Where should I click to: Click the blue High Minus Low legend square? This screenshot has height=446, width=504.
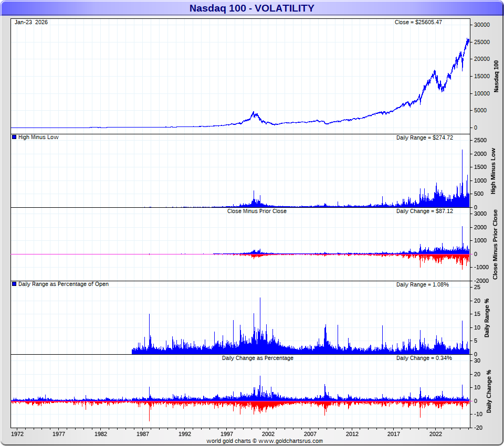pyautogui.click(x=14, y=137)
